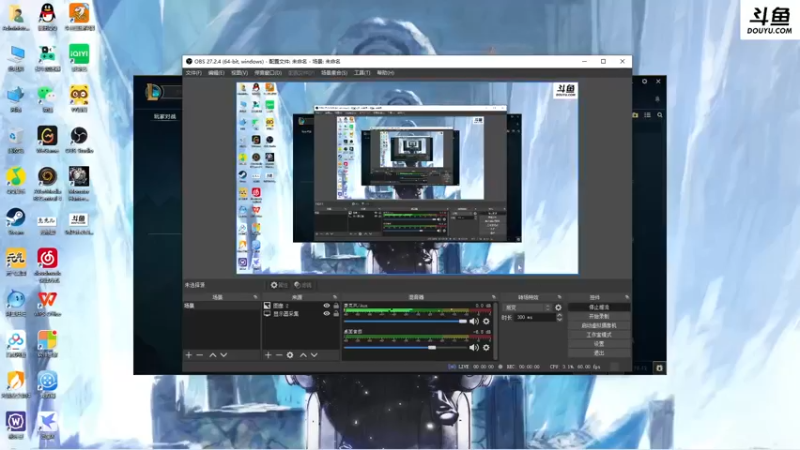Select the 场景 entry in the scenes list
Viewport: 800px width, 450px height.
[221, 306]
